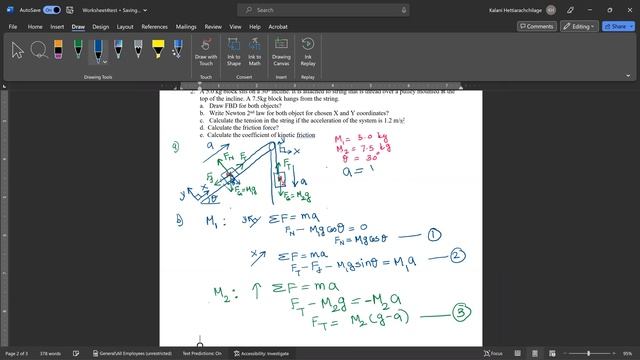Viewport: 640px width, 360px height.
Task: Open the document title dropdown
Action: coord(145,10)
